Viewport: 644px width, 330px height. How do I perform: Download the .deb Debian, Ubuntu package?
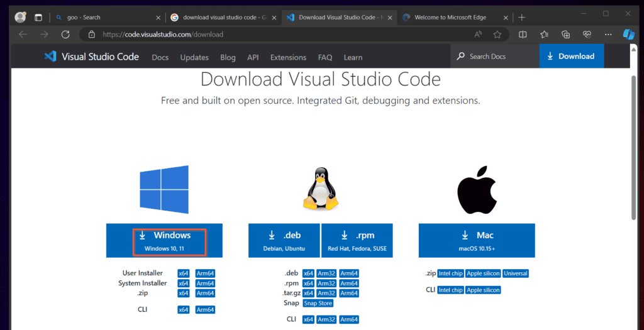284,241
